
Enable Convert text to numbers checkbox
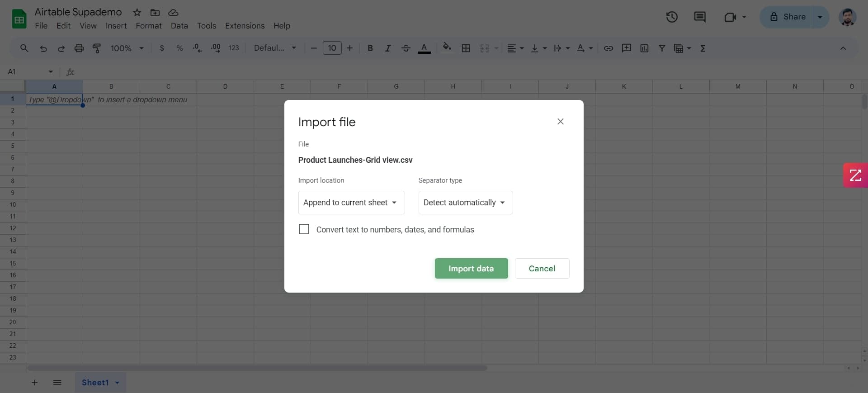[x=304, y=229]
